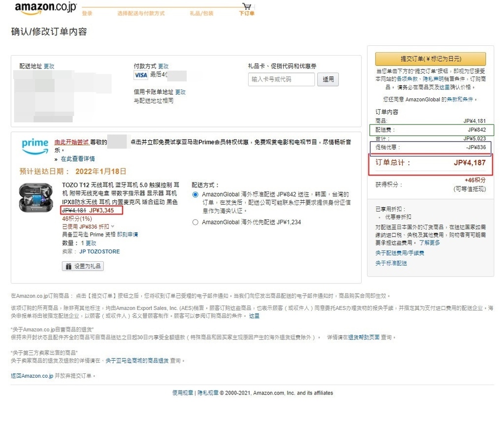Select AmazonGlobal 海外标准配送 JP¥842 option
Viewport: 504px width, 424px height.
pos(195,194)
